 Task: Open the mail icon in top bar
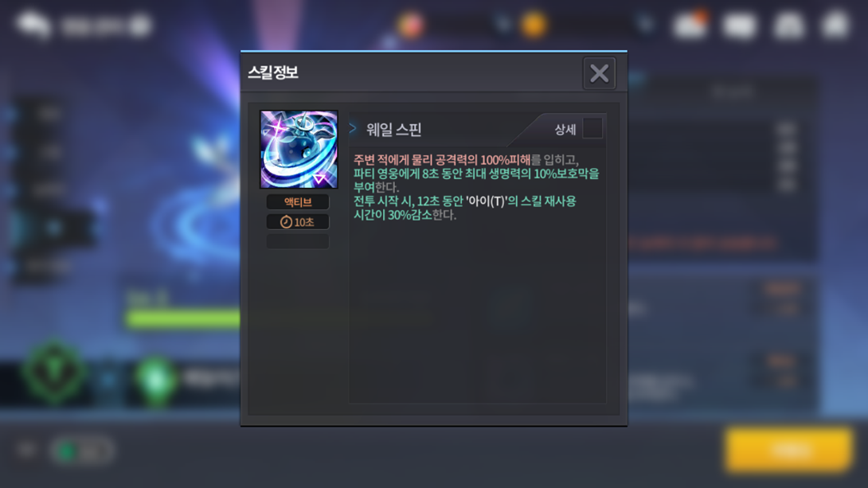tap(740, 25)
